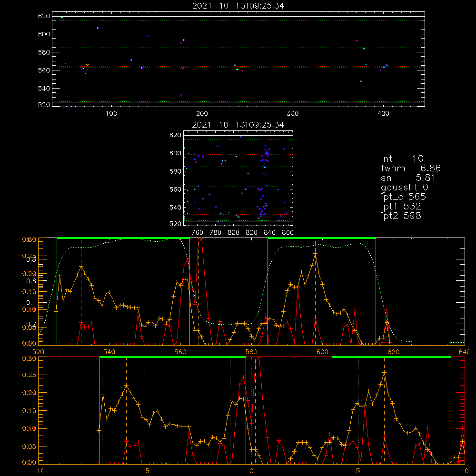Click x-axis label 820 on small scatter plot
476x476 pixels.
pos(252,233)
